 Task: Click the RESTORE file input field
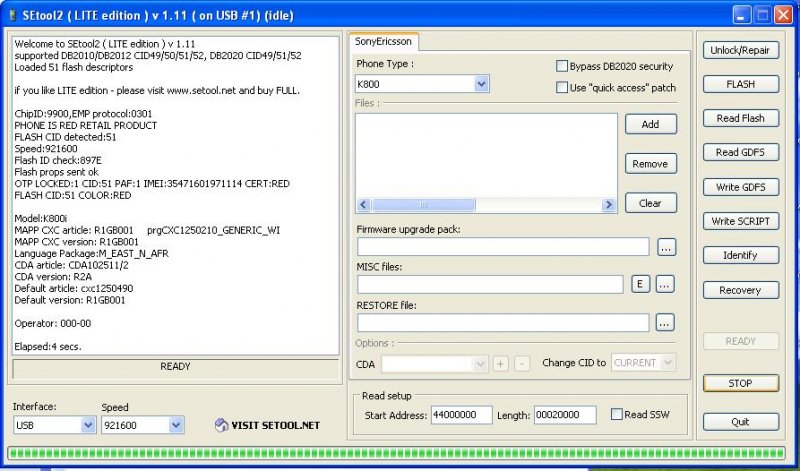[x=503, y=323]
